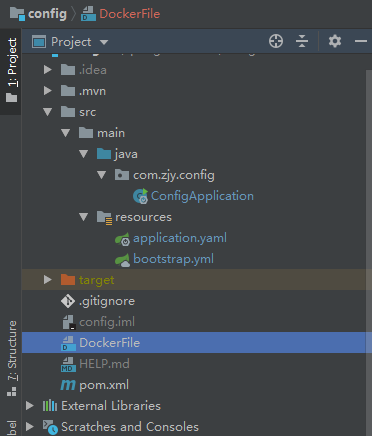Collapse the src folder arrow
Viewport: 372px width, 436px height.
click(48, 112)
